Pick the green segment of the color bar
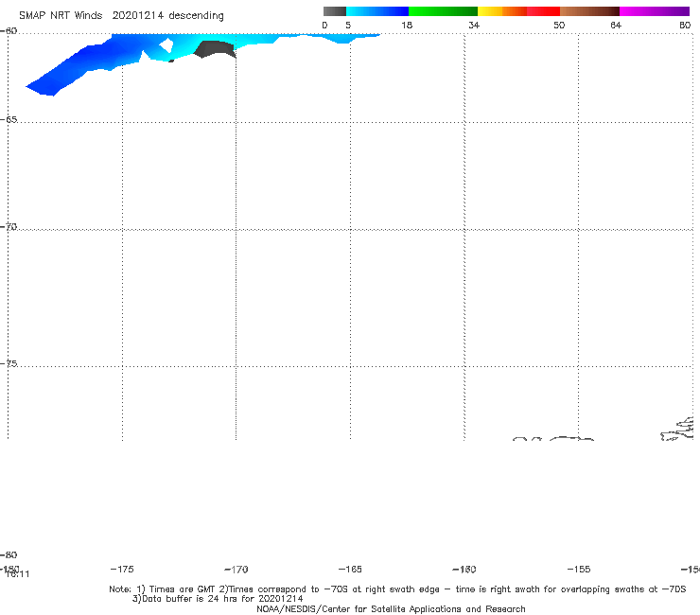The width and height of the screenshot is (700, 615). point(443,11)
